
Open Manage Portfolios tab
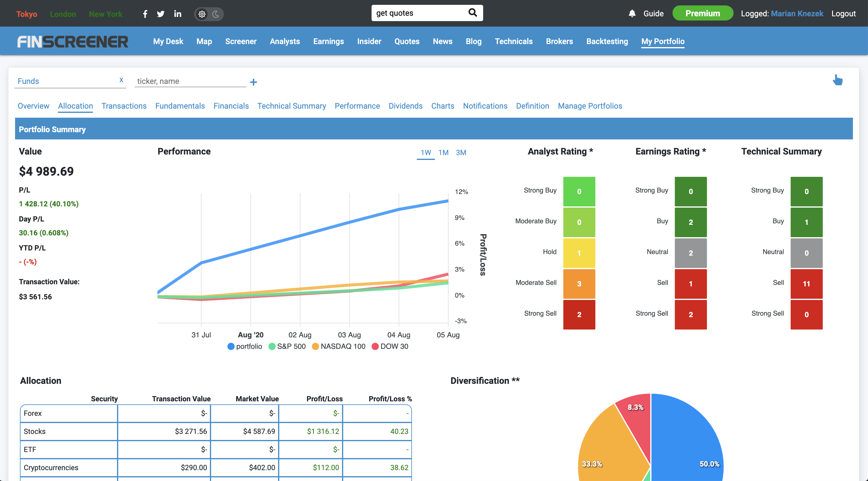tap(590, 106)
